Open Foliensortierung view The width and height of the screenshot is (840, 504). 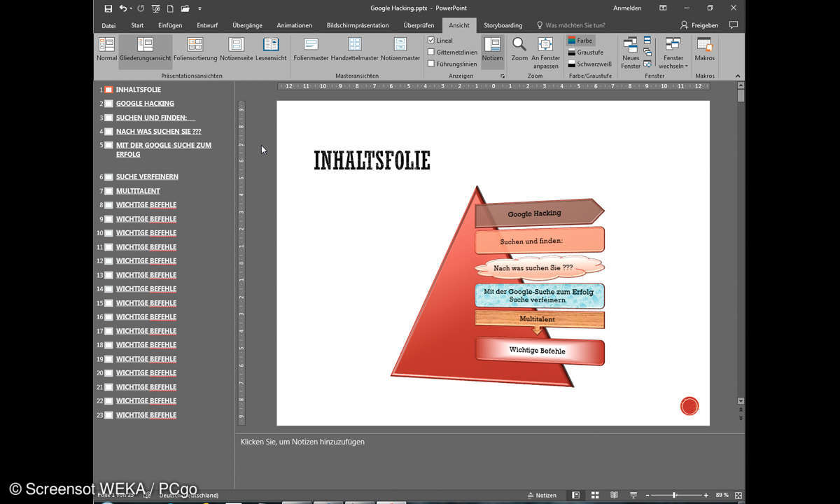[x=195, y=50]
